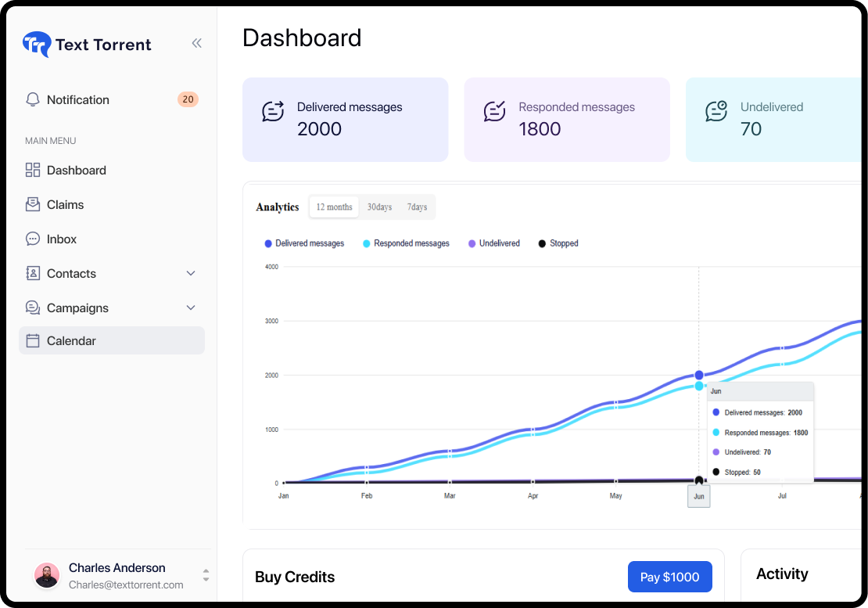
Task: Hide the Stopped series in legend
Action: click(x=558, y=243)
